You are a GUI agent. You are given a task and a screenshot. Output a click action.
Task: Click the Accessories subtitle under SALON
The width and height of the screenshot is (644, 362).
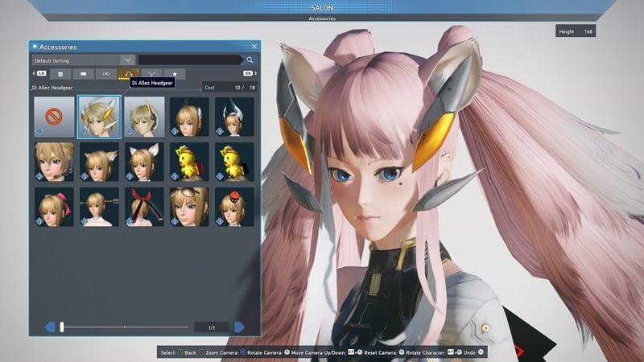click(x=322, y=19)
